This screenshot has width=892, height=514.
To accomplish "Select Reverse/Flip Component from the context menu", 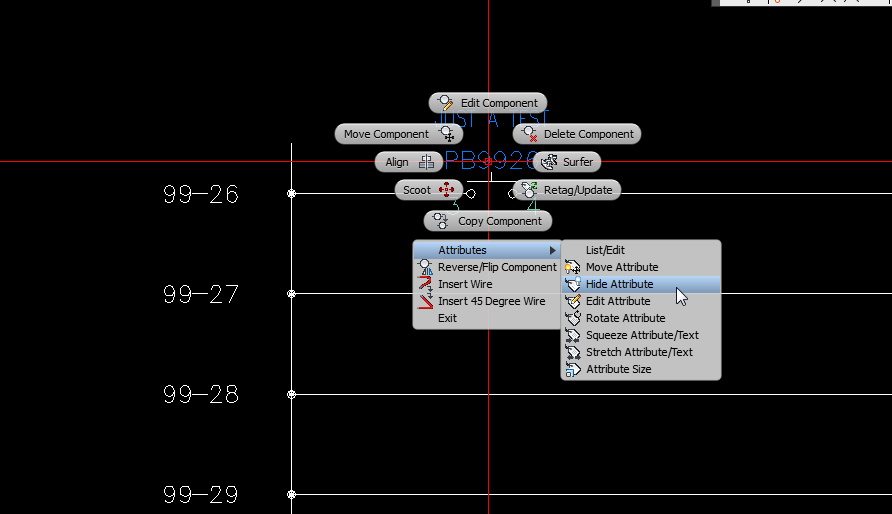I will pyautogui.click(x=487, y=267).
